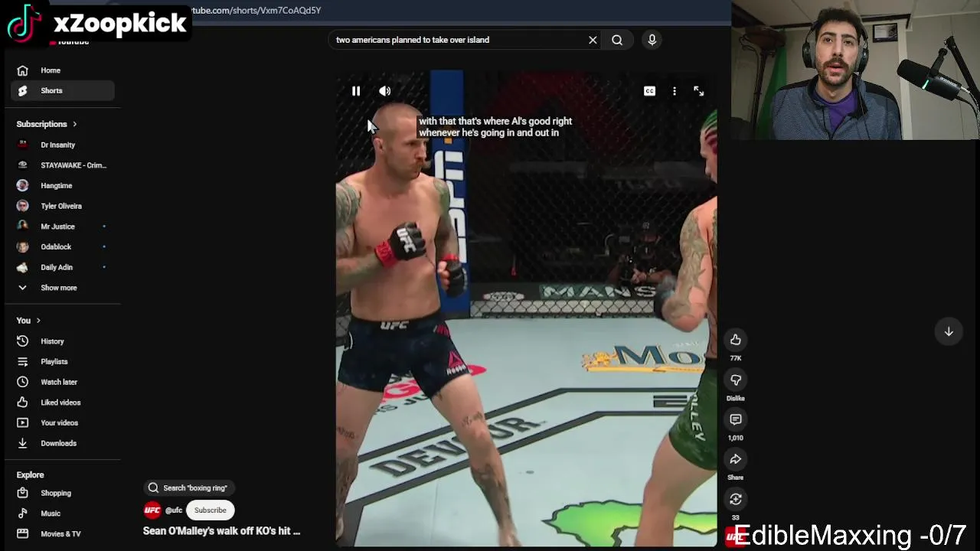Toggle closed captions
980x551 pixels.
pyautogui.click(x=649, y=91)
